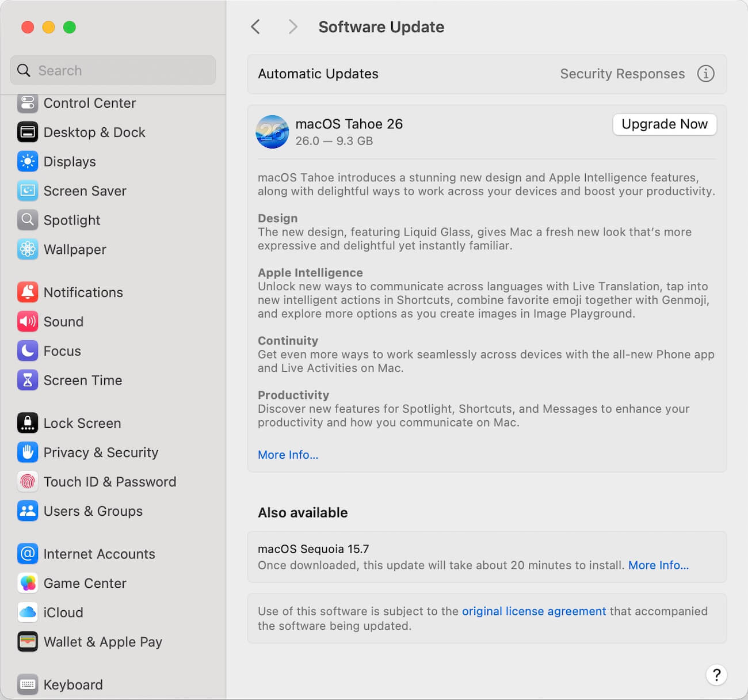Click More Info for macOS Tahoe
The width and height of the screenshot is (748, 700).
(x=288, y=455)
